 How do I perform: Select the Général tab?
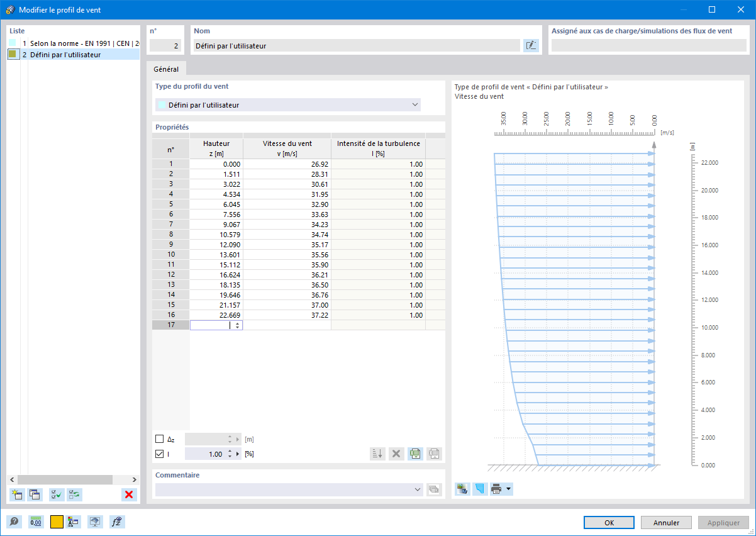(x=166, y=70)
